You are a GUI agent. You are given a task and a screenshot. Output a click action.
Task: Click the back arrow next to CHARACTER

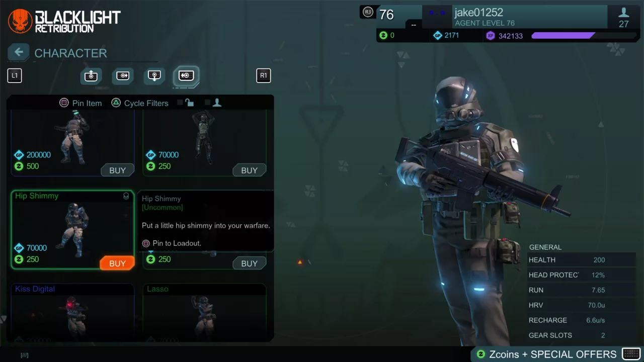pyautogui.click(x=19, y=52)
